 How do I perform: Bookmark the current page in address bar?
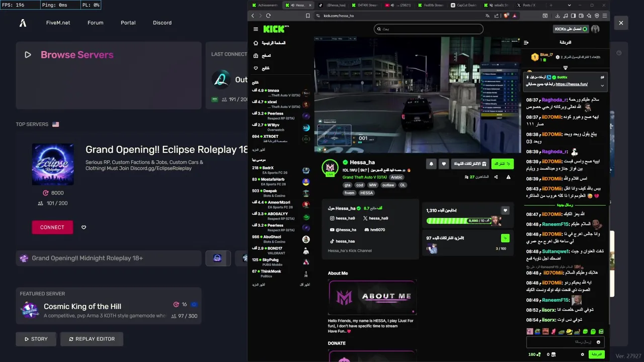pos(308,16)
